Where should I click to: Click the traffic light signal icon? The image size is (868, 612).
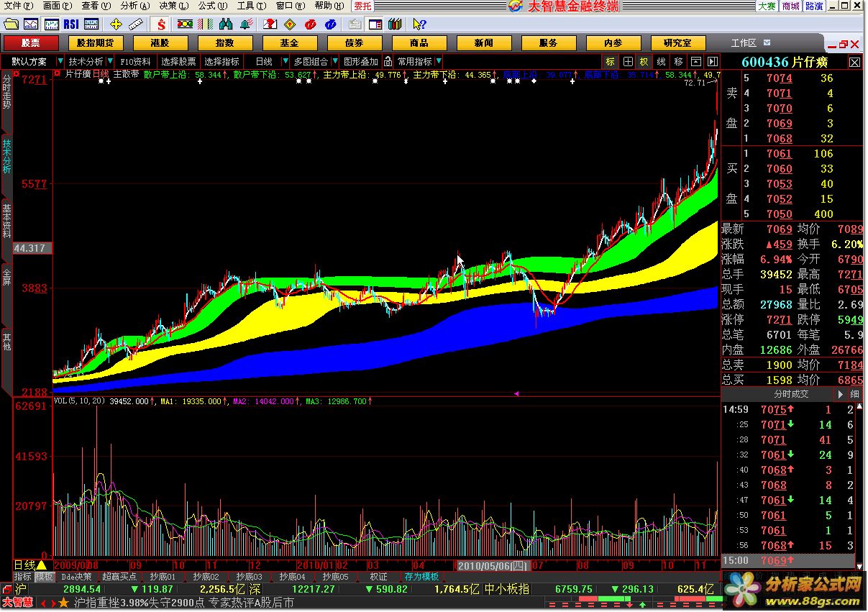click(x=186, y=24)
